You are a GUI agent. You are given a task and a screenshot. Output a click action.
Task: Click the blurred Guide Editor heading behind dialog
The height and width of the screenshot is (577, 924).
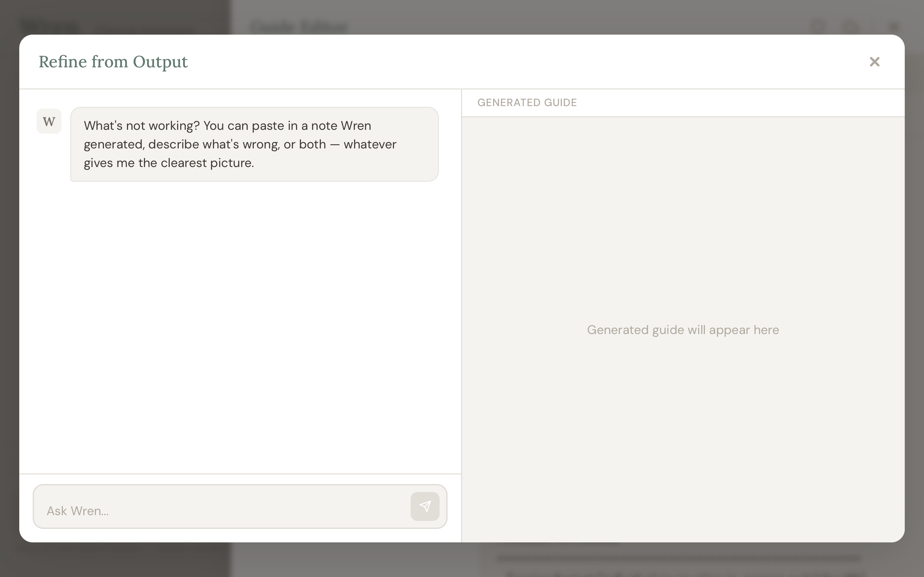point(299,27)
